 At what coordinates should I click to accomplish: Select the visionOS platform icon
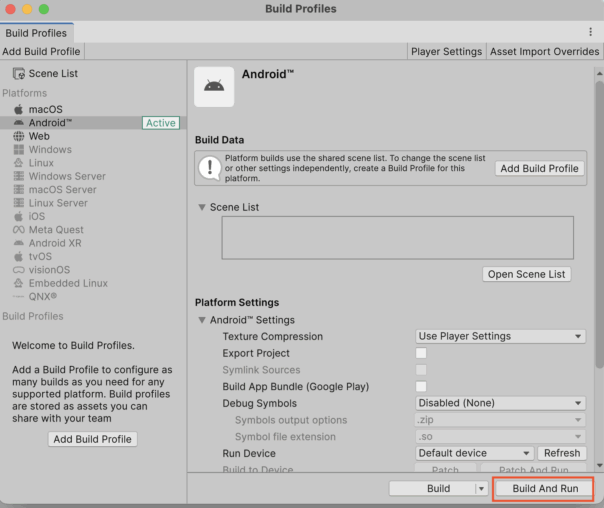coord(18,270)
